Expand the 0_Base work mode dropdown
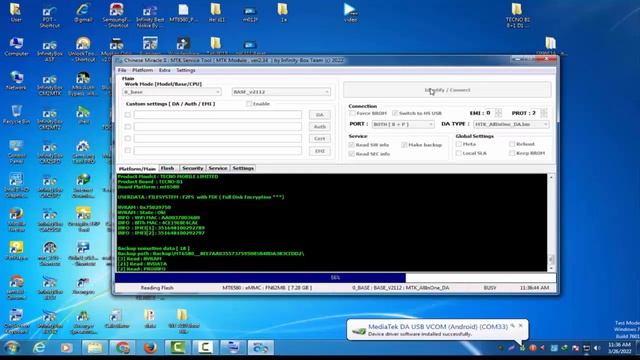The height and width of the screenshot is (360, 640). point(172,92)
